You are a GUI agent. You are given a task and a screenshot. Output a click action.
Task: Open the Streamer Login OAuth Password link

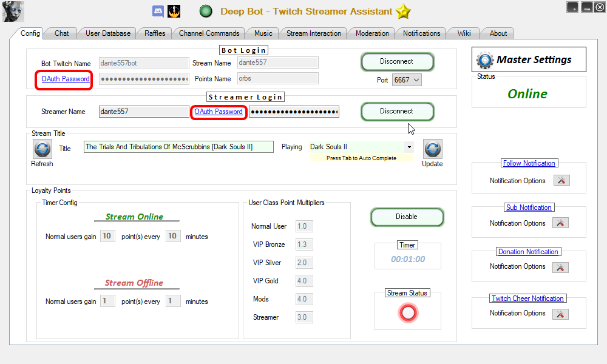[x=219, y=112]
